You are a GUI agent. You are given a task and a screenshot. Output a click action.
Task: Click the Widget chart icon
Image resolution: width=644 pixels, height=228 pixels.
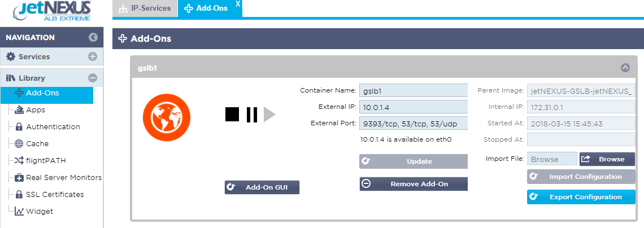pyautogui.click(x=19, y=212)
